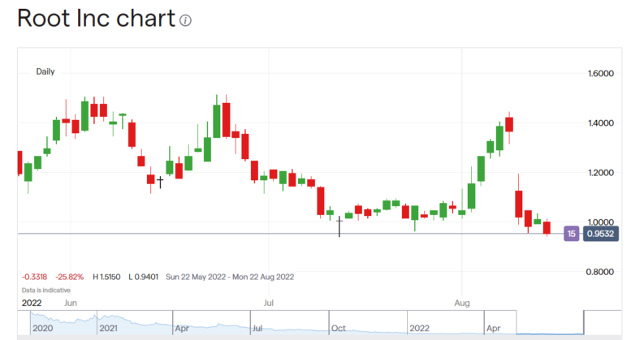The width and height of the screenshot is (644, 340).
Task: Click the H 1.5150 high value
Action: (106, 277)
